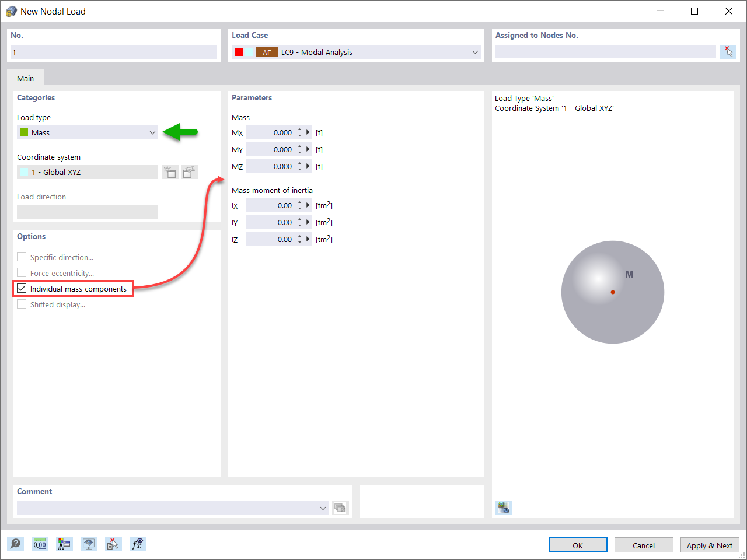Open the new coordinate system dialog
The width and height of the screenshot is (747, 560).
pos(170,171)
